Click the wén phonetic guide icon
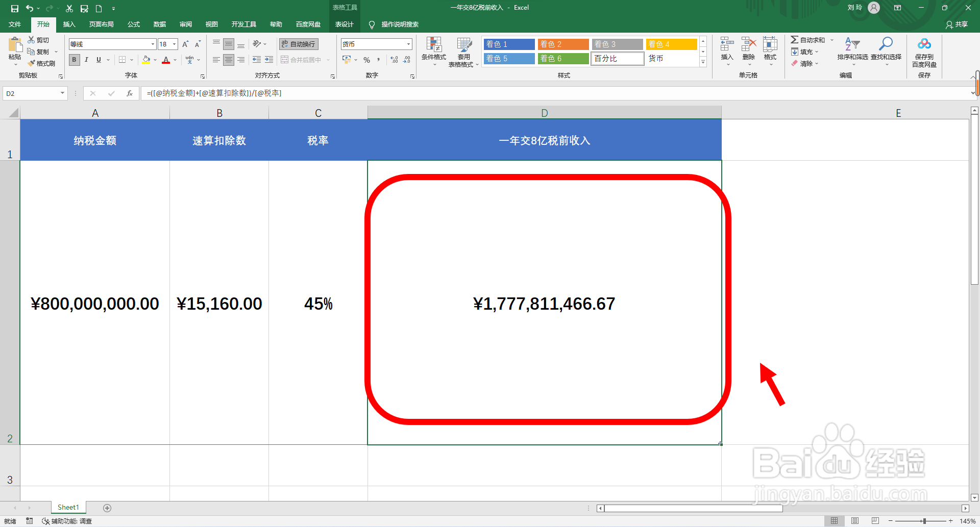Screen dimensions: 980x527 [190, 60]
